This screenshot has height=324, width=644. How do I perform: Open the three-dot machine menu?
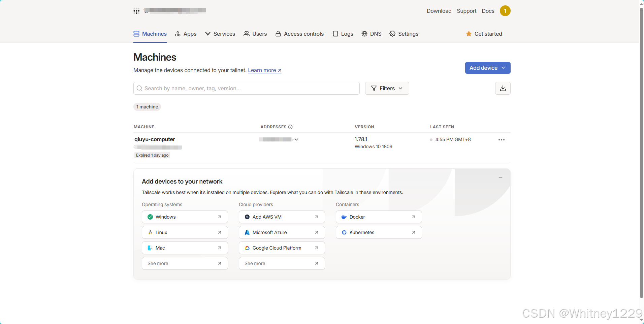tap(502, 140)
